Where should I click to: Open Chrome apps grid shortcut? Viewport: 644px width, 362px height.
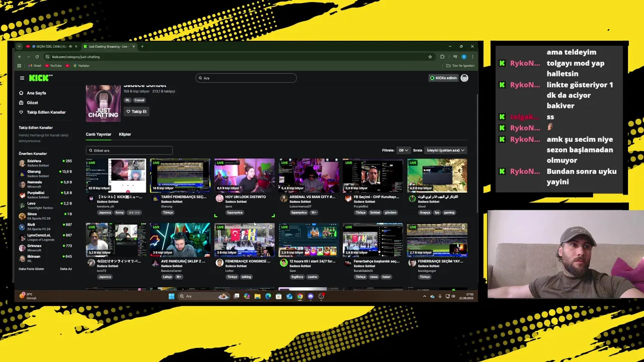click(x=20, y=65)
